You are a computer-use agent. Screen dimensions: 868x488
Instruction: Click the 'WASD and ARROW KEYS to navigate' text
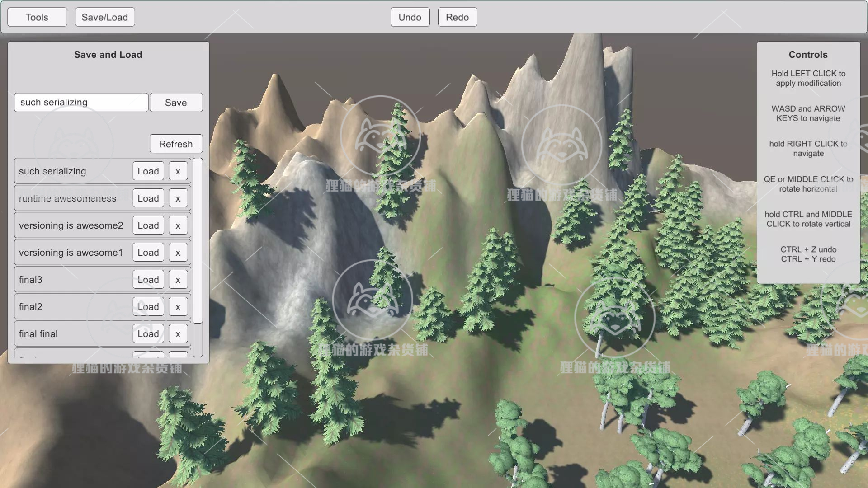808,113
